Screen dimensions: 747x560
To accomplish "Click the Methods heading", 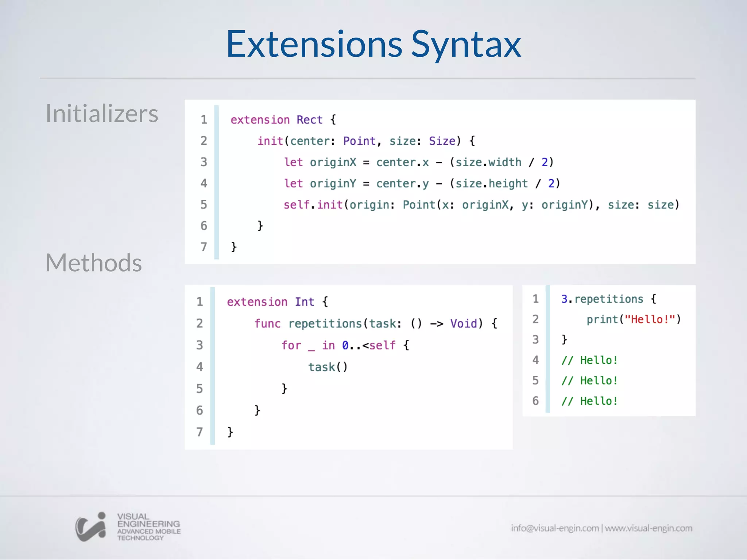I will tap(94, 262).
